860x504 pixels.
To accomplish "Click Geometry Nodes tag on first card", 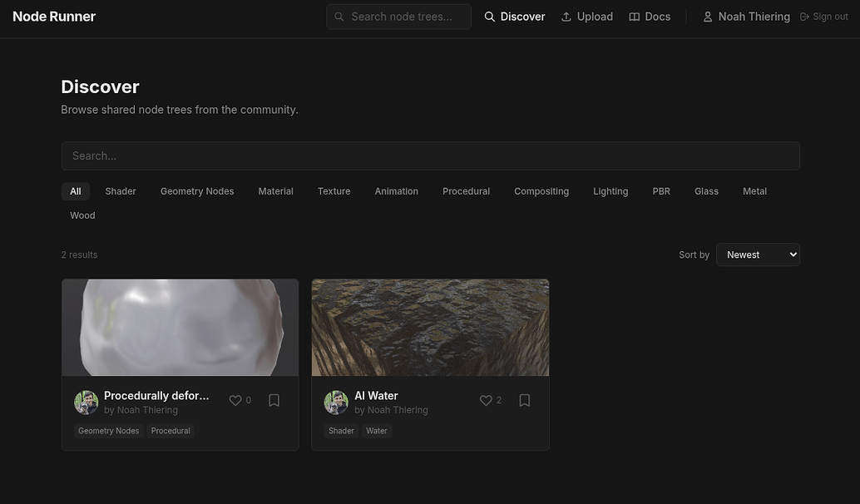I will [109, 431].
